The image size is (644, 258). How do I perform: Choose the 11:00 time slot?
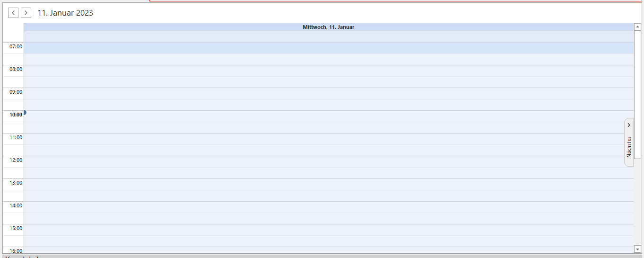[328, 139]
